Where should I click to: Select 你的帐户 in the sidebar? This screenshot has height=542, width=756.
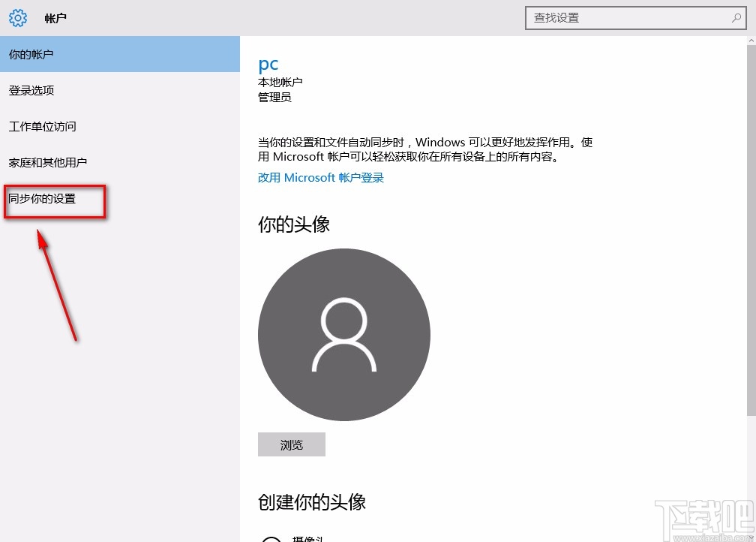point(31,54)
